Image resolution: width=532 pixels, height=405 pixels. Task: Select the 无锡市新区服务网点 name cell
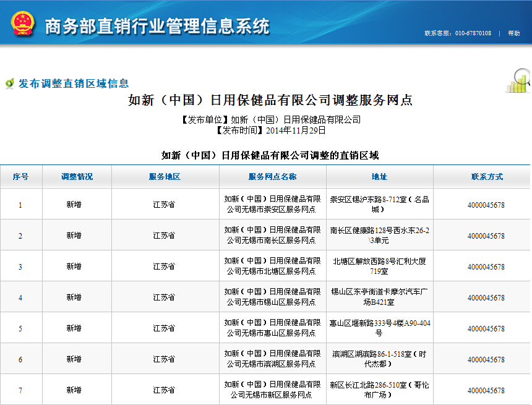pos(272,390)
